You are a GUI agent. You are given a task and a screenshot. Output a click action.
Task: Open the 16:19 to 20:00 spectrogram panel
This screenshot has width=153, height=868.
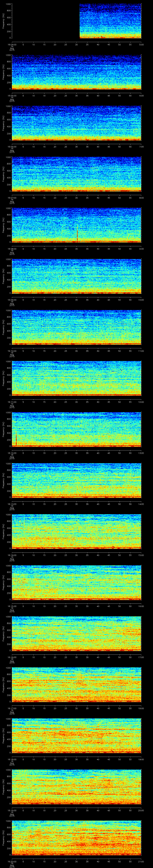(77, 787)
